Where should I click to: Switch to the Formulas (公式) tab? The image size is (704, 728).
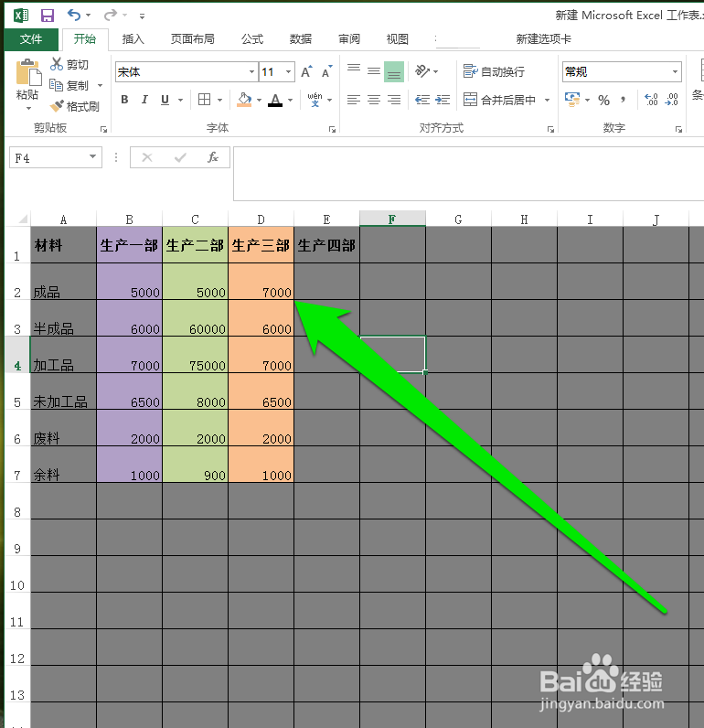click(x=252, y=39)
